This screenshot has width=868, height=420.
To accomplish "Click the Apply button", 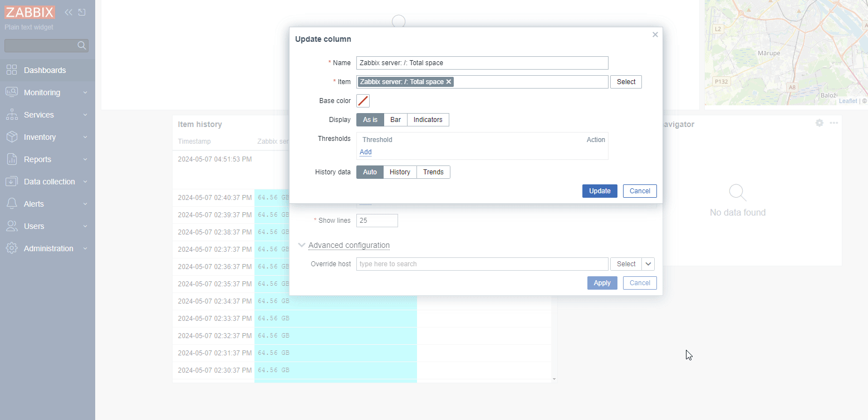I will [x=602, y=283].
